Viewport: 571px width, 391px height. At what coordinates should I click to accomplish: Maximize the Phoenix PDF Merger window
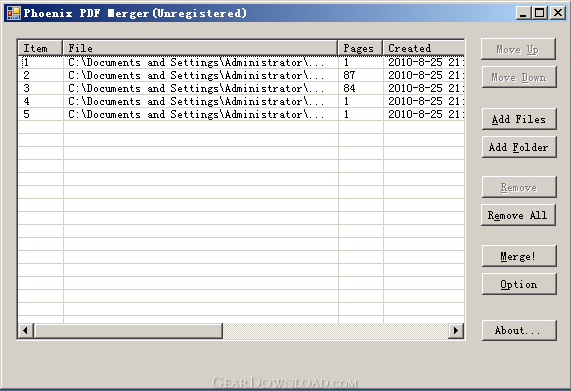tap(540, 13)
